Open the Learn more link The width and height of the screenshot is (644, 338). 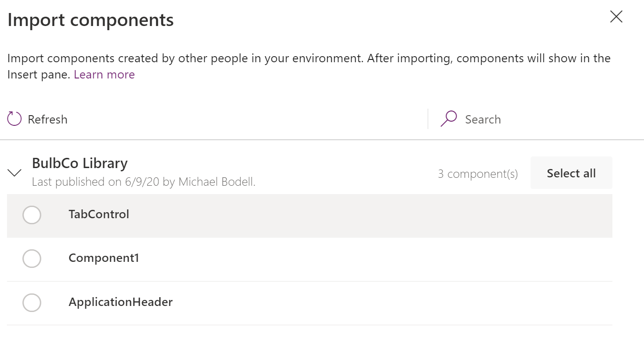tap(104, 75)
